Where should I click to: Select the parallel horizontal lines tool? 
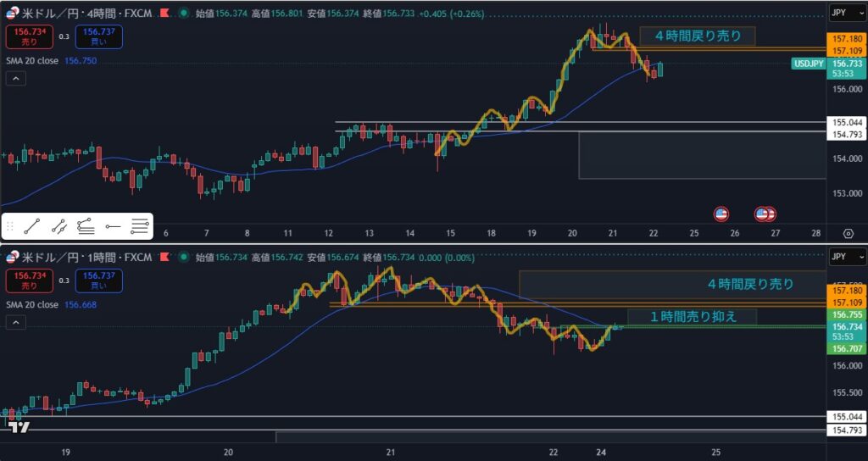(x=140, y=226)
